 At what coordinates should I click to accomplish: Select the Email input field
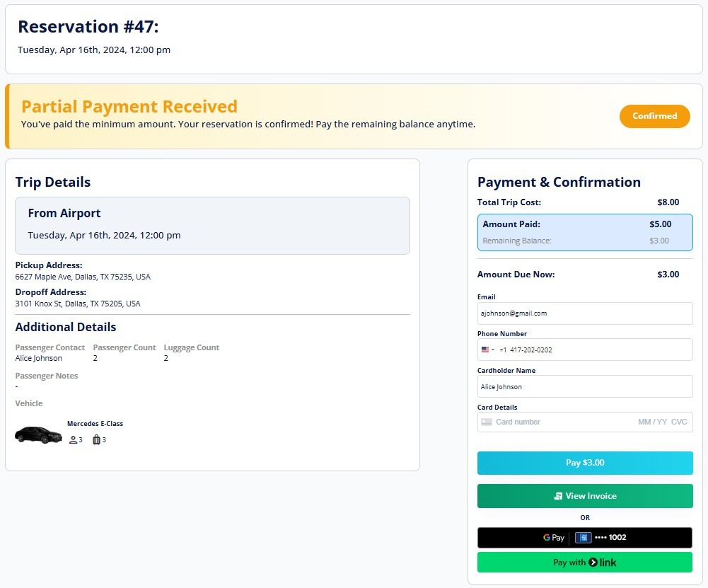pos(585,313)
